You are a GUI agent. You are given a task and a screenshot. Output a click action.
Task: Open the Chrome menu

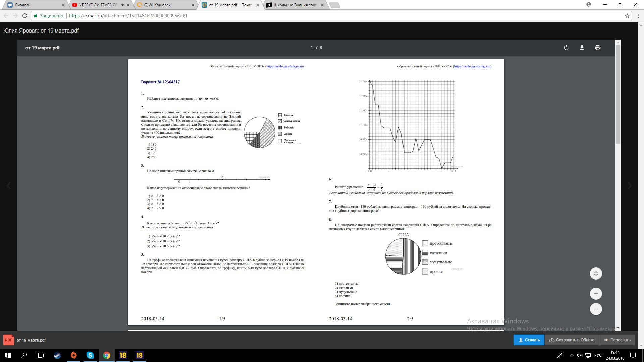(x=638, y=16)
